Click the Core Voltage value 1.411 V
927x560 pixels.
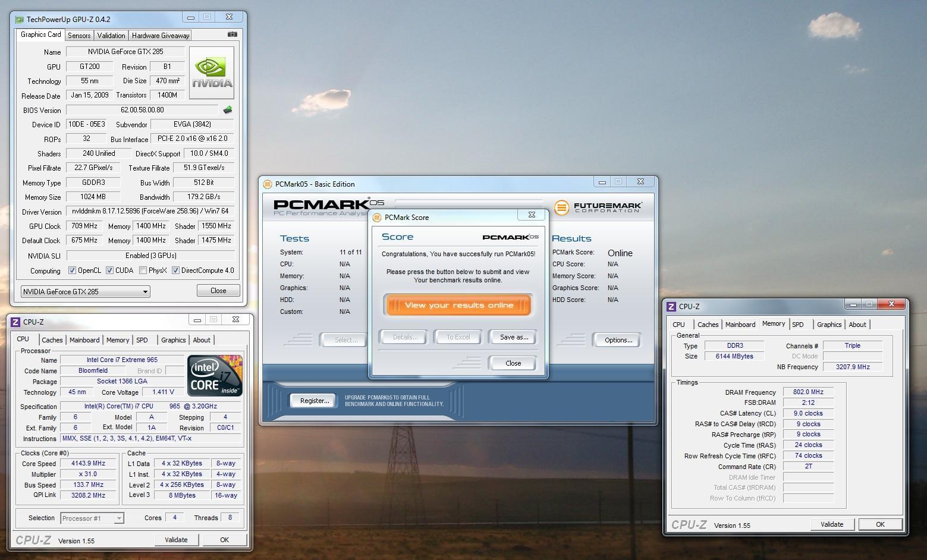pyautogui.click(x=163, y=392)
